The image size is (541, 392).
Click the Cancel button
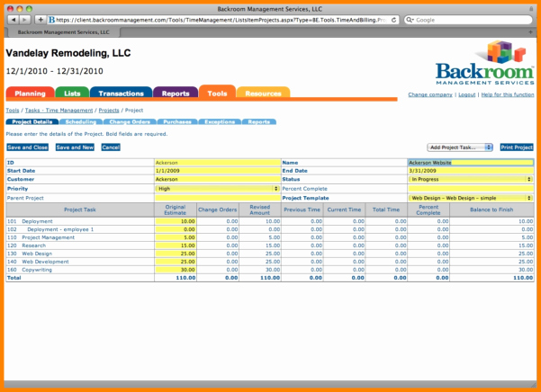click(x=111, y=147)
